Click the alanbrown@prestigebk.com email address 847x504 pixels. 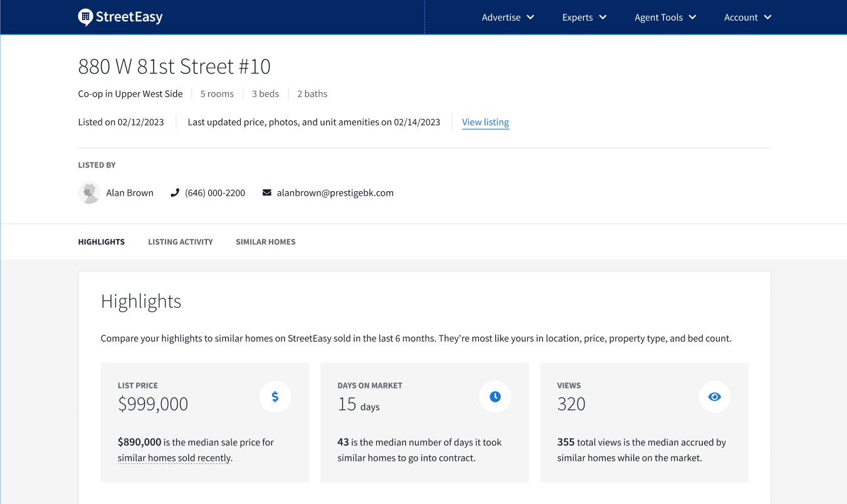[335, 193]
